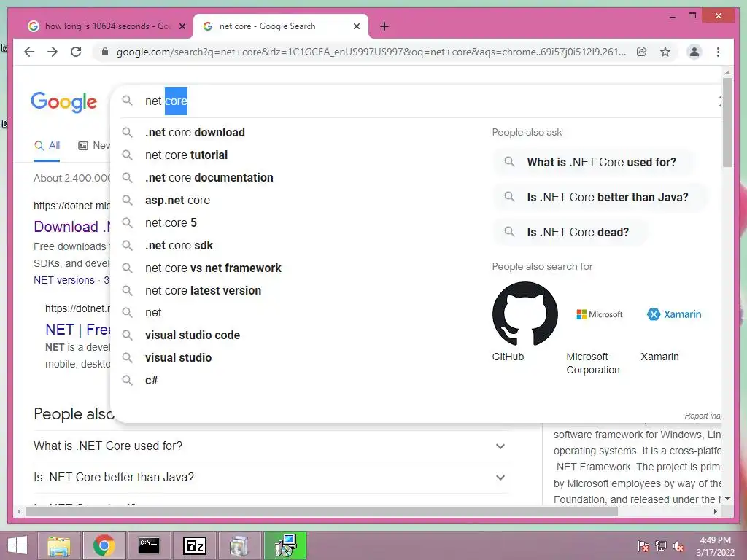The height and width of the screenshot is (560, 747).
Task: Click the green-highlighted taskbar icon
Action: [285, 545]
